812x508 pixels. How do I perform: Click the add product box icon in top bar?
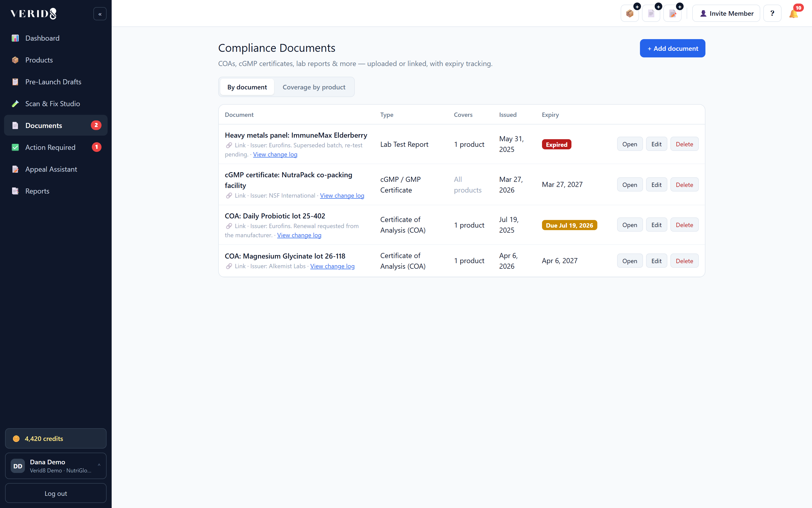630,13
